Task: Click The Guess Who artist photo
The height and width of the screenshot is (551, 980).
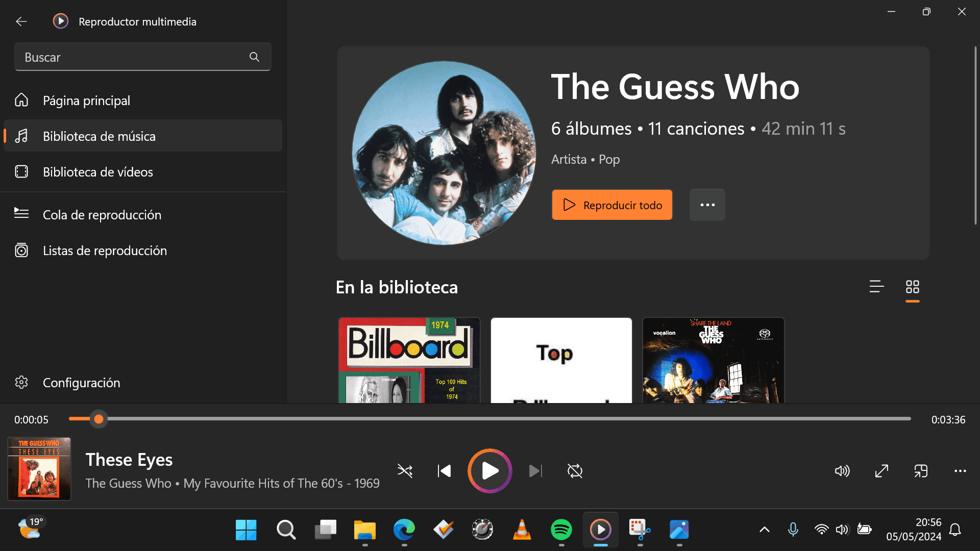Action: click(444, 153)
